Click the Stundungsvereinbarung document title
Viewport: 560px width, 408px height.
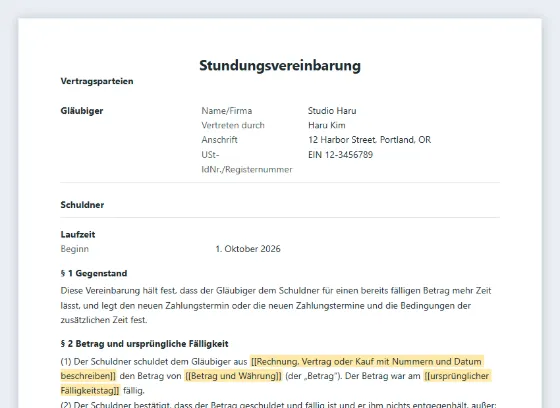point(280,66)
